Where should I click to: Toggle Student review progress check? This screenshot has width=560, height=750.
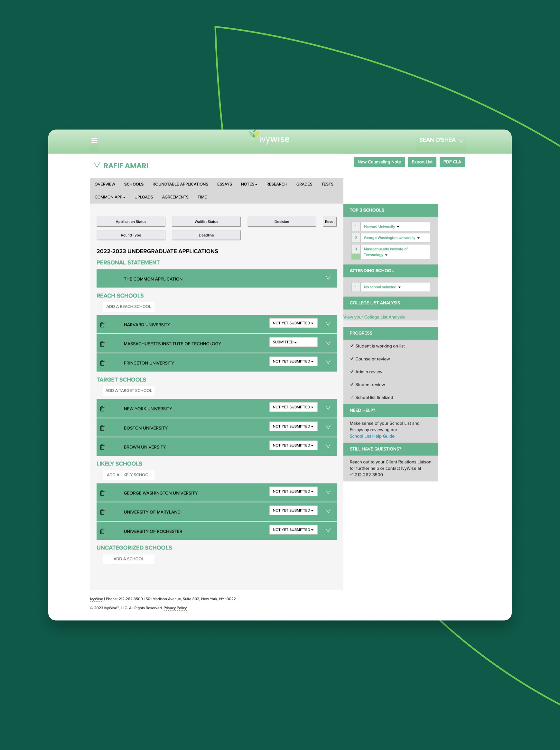pyautogui.click(x=352, y=384)
